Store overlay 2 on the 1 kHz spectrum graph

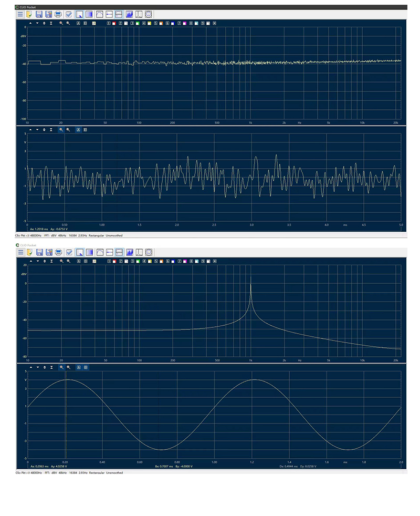[121, 261]
